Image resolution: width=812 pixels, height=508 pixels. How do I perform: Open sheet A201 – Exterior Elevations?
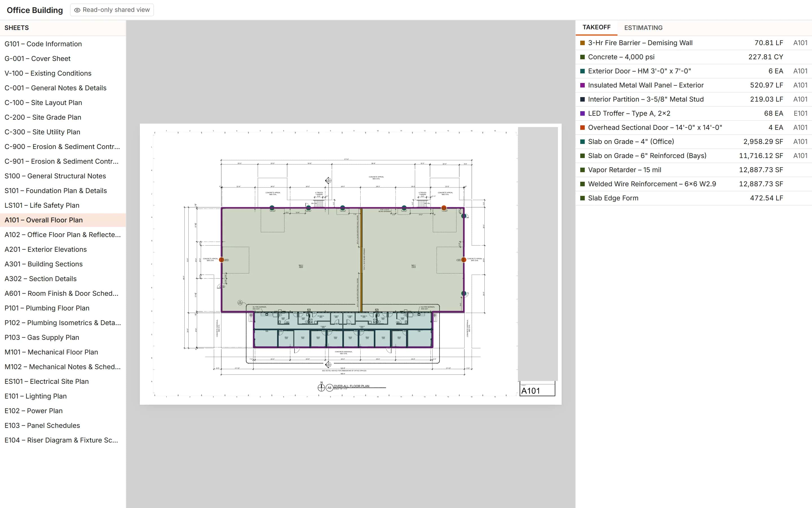pyautogui.click(x=63, y=249)
